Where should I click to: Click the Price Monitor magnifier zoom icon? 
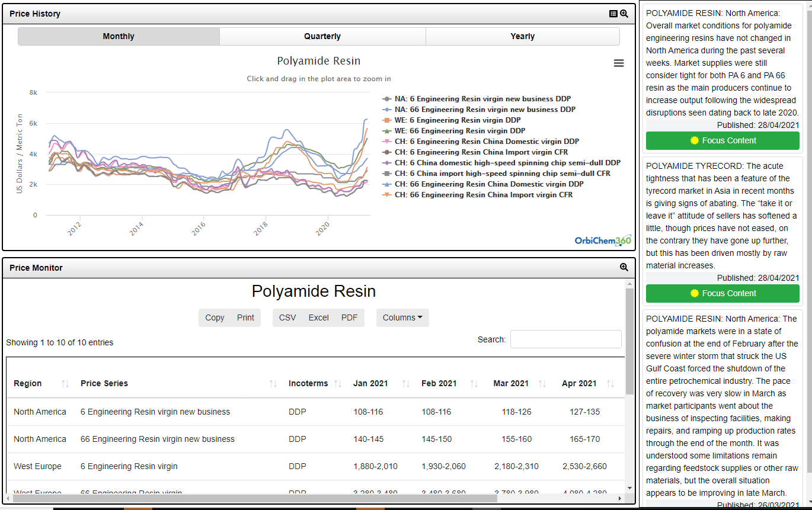(624, 267)
